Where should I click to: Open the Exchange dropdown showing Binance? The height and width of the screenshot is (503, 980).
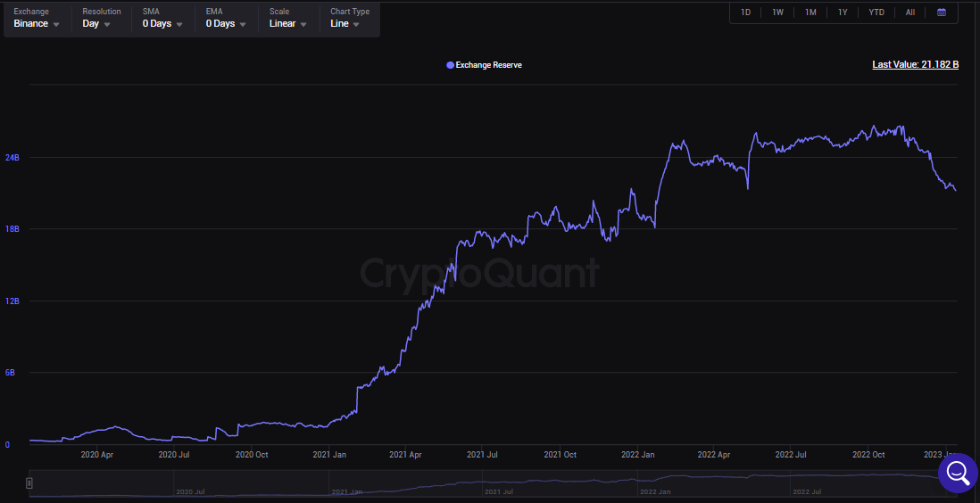point(37,24)
